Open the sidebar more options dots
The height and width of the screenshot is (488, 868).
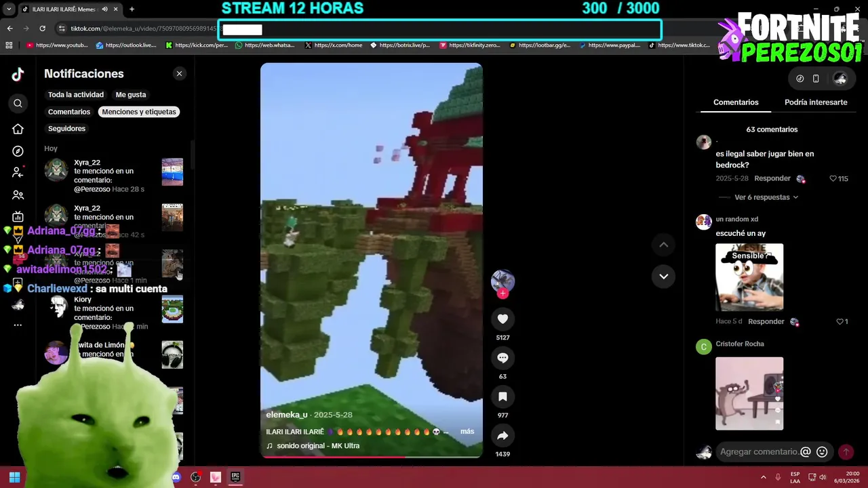[x=18, y=325]
